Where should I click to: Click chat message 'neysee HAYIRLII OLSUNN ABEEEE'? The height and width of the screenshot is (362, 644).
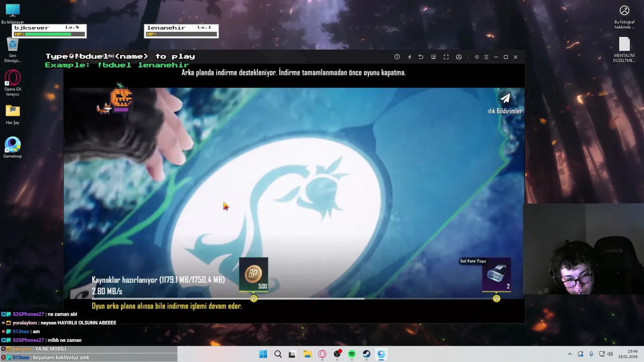pyautogui.click(x=78, y=323)
